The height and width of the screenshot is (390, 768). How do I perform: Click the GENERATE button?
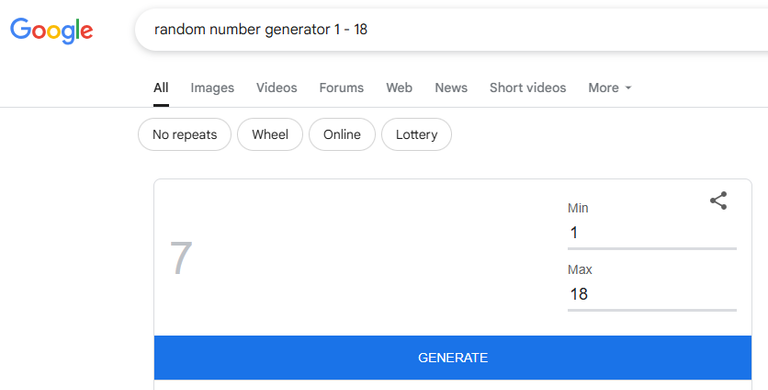pyautogui.click(x=453, y=358)
